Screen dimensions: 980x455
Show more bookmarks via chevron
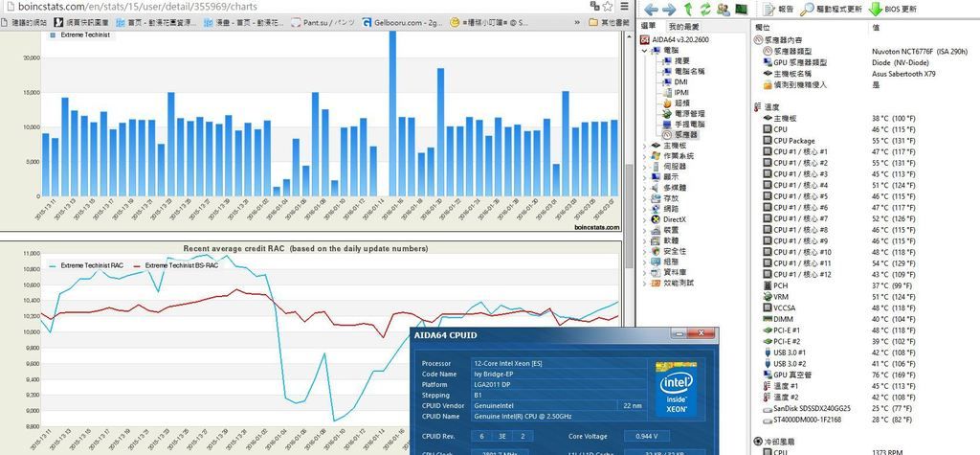[x=576, y=23]
